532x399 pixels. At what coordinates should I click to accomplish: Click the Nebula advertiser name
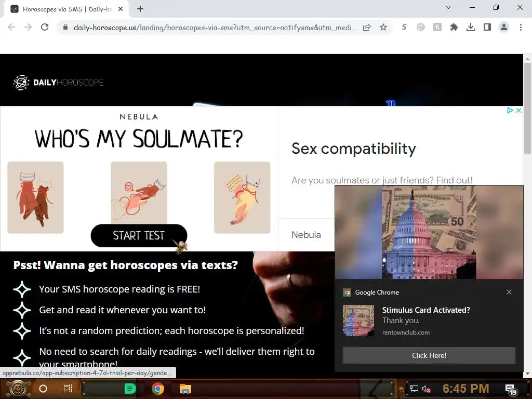(306, 235)
